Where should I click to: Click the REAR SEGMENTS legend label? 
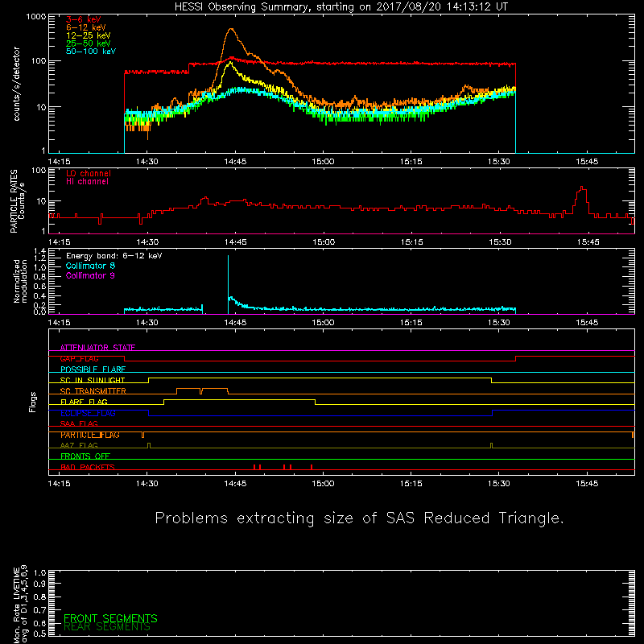(107, 627)
